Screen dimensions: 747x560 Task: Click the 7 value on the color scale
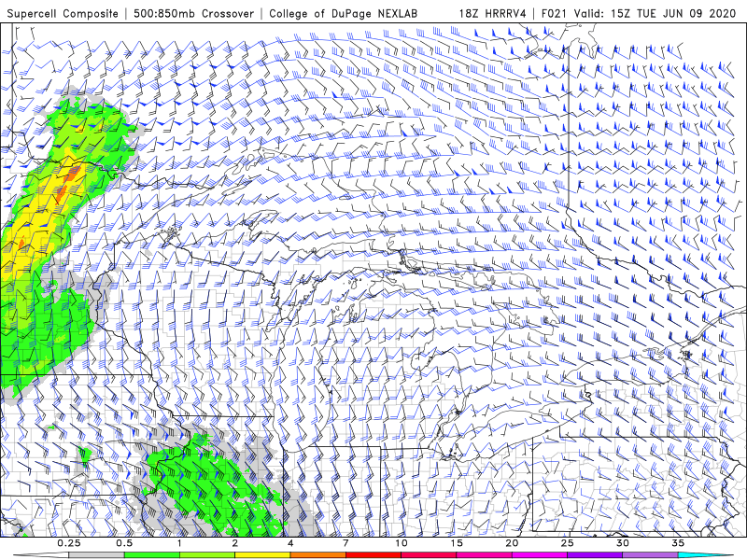(345, 543)
